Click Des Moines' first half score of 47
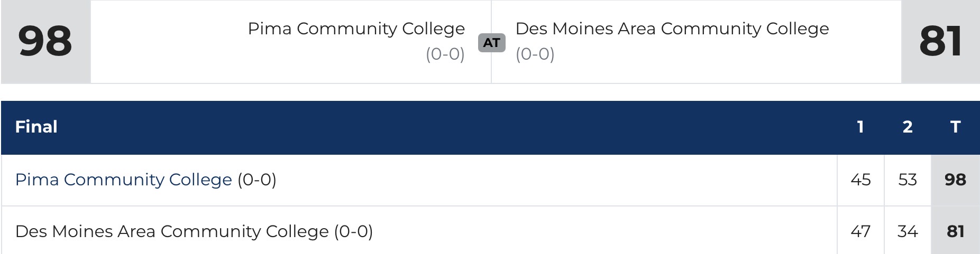The height and width of the screenshot is (254, 980). point(860,232)
